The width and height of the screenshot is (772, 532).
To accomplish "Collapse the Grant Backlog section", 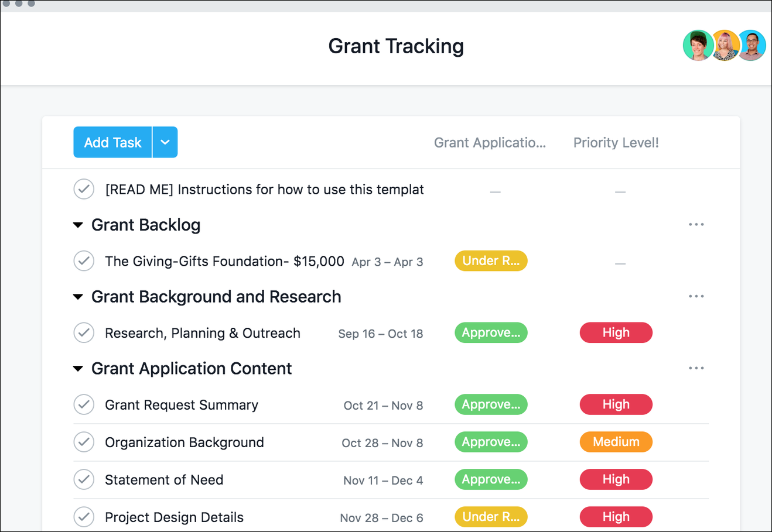I will coord(78,225).
